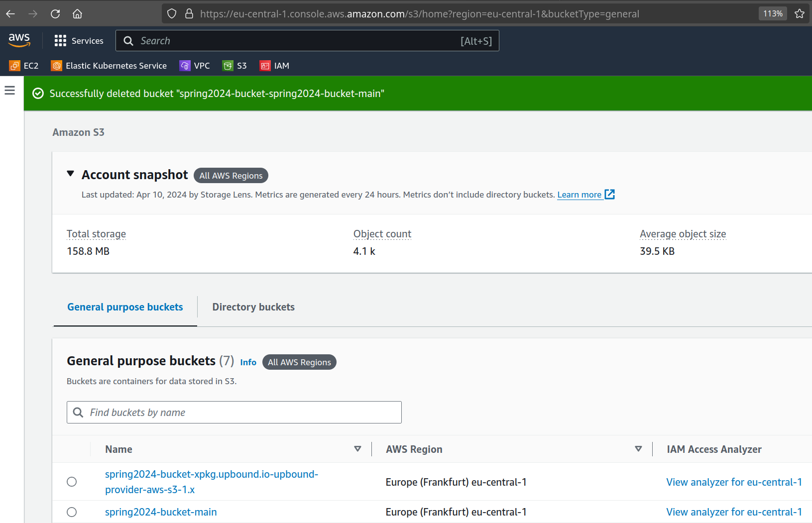Select radio for spring2024-bucket-xpkg.upbound.io bucket
Screen dimensions: 812x523
[72, 482]
